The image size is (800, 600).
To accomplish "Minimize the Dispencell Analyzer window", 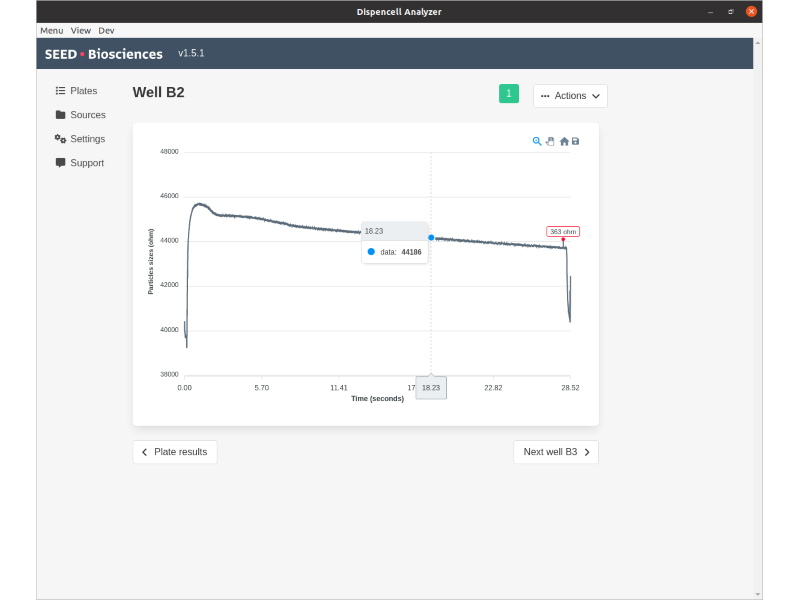I will click(711, 12).
